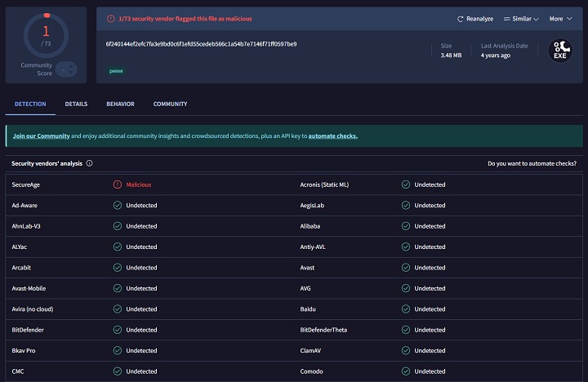Viewport: 588px width, 382px height.
Task: Select the Community tab
Action: (x=170, y=104)
